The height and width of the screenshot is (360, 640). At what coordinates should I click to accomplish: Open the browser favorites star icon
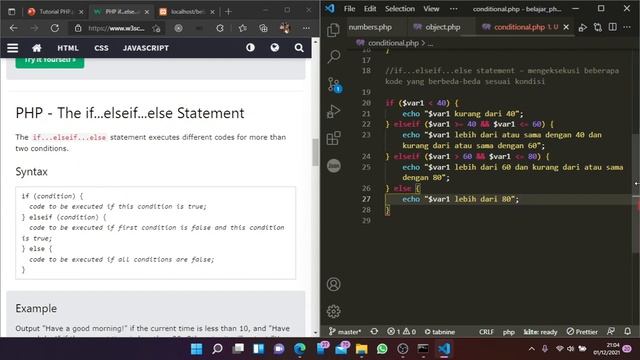[243, 28]
